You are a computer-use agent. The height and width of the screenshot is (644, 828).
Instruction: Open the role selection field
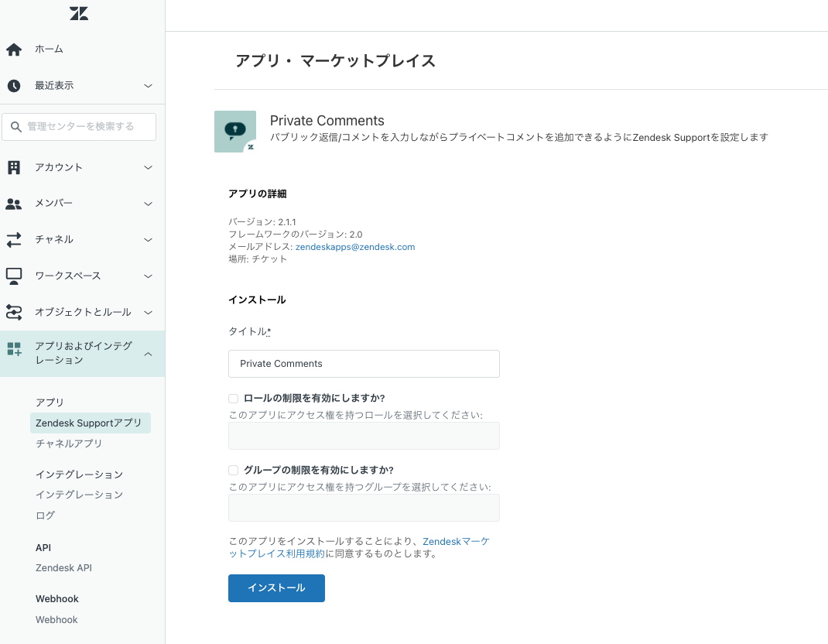[x=364, y=436]
